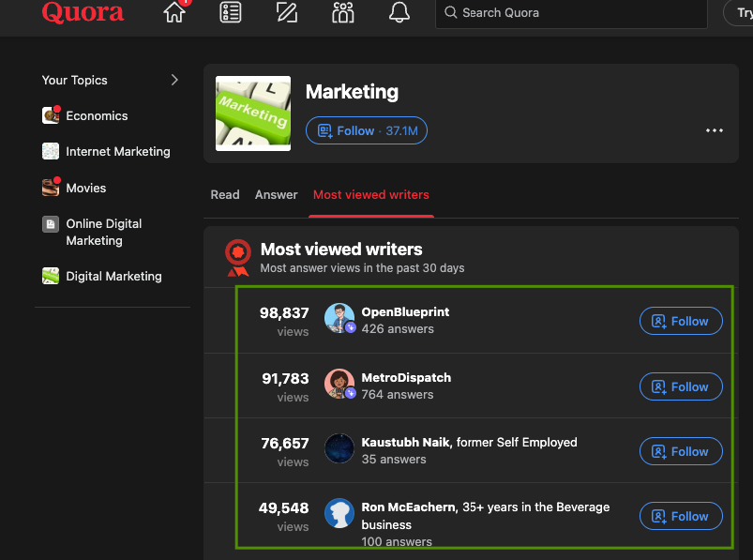This screenshot has height=560, width=753.
Task: Open OpenBlueprint's profile avatar
Action: 339,318
